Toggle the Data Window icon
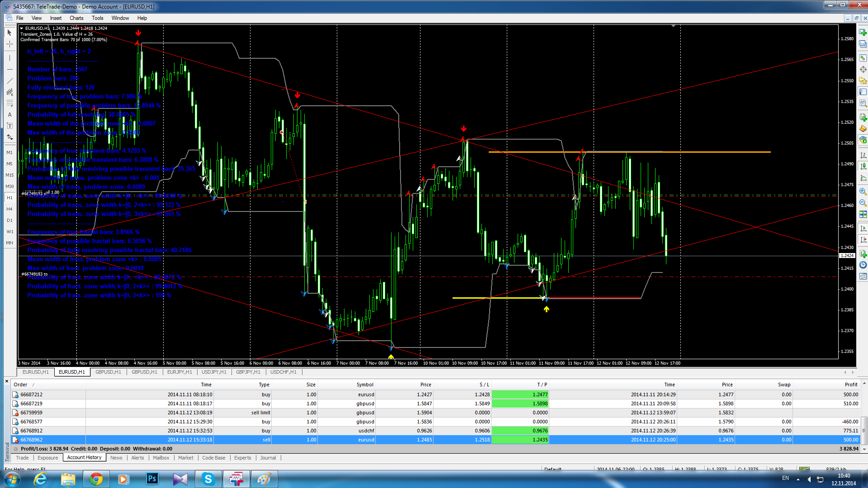The width and height of the screenshot is (868, 488). pos(863,70)
